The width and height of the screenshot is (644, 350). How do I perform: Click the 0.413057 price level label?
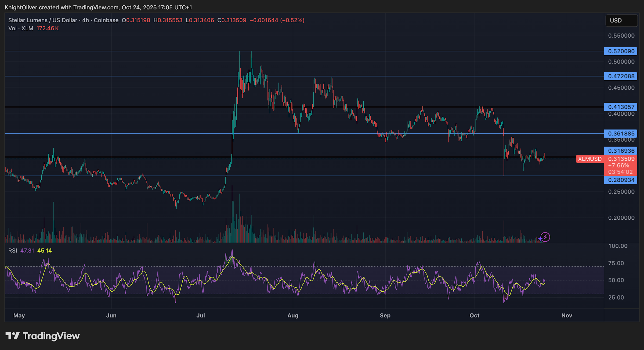[621, 107]
